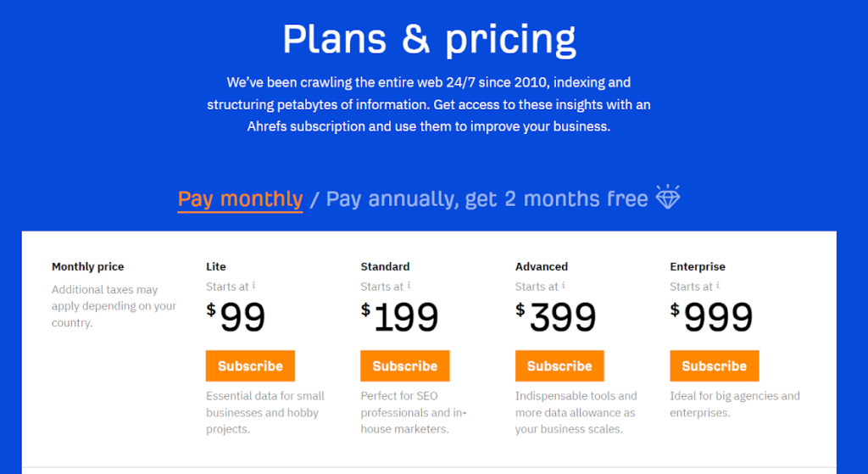This screenshot has width=868, height=474.
Task: Switch to Pay annually, get 2 months free
Action: click(487, 199)
